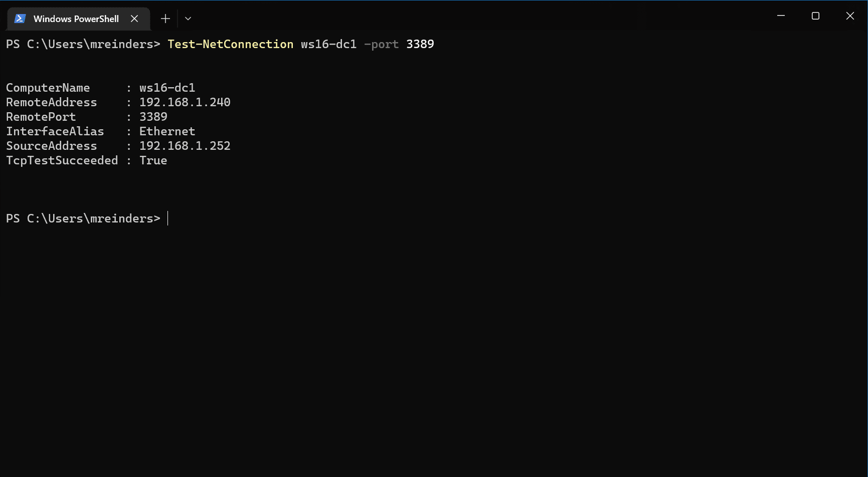Click the RemotePort value 3389

coord(153,116)
